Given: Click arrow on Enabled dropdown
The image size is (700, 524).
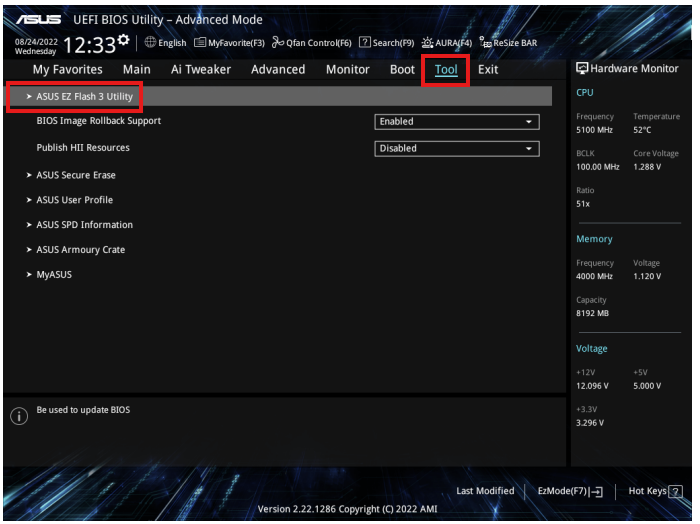Looking at the screenshot, I should pos(529,122).
